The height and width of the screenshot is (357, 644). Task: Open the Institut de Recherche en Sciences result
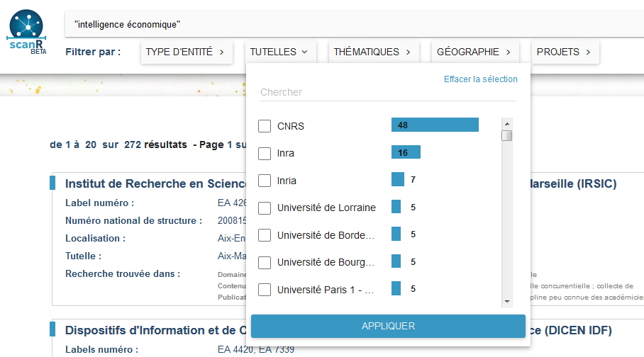[x=155, y=184]
